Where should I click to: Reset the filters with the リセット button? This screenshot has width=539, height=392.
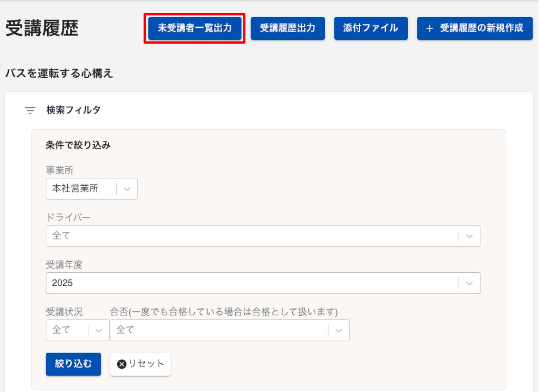140,364
